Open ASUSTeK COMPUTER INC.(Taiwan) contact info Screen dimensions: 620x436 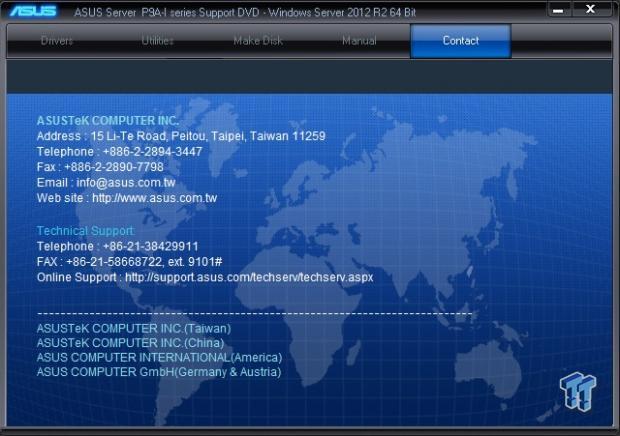pyautogui.click(x=134, y=328)
